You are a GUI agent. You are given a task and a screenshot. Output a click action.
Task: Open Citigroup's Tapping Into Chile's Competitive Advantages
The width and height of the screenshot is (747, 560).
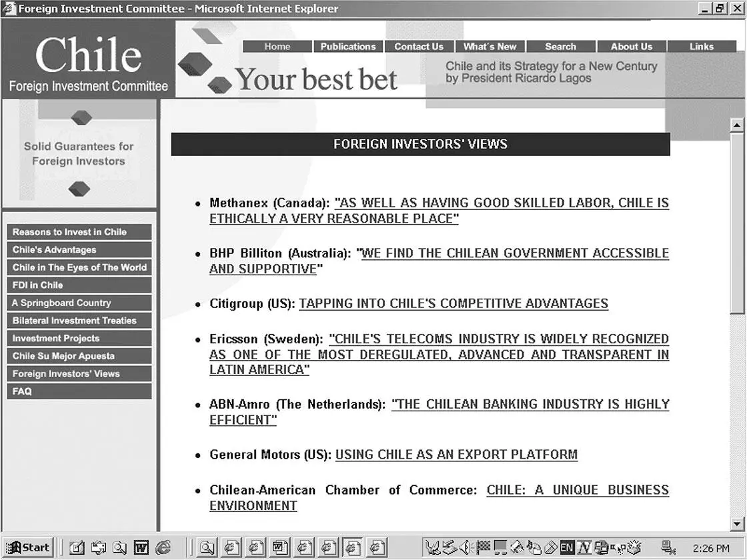pos(454,304)
